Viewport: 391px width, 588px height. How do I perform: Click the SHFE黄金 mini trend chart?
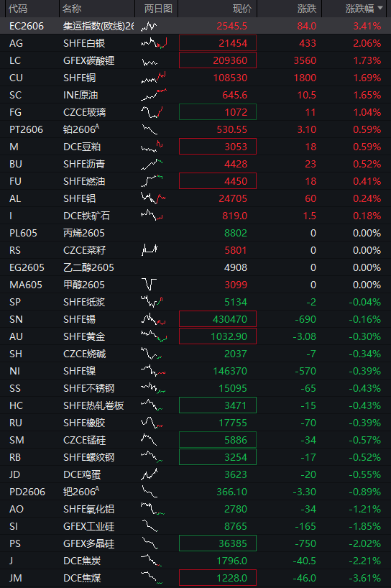tap(154, 336)
